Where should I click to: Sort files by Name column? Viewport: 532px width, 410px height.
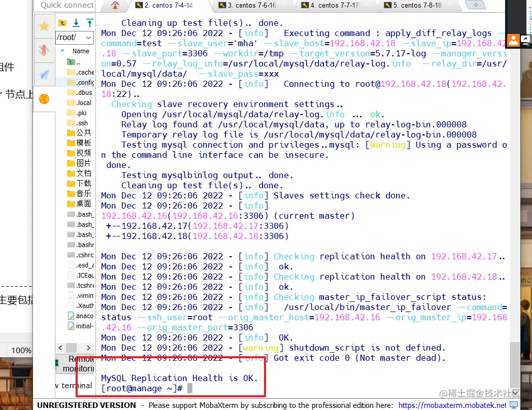pyautogui.click(x=81, y=51)
